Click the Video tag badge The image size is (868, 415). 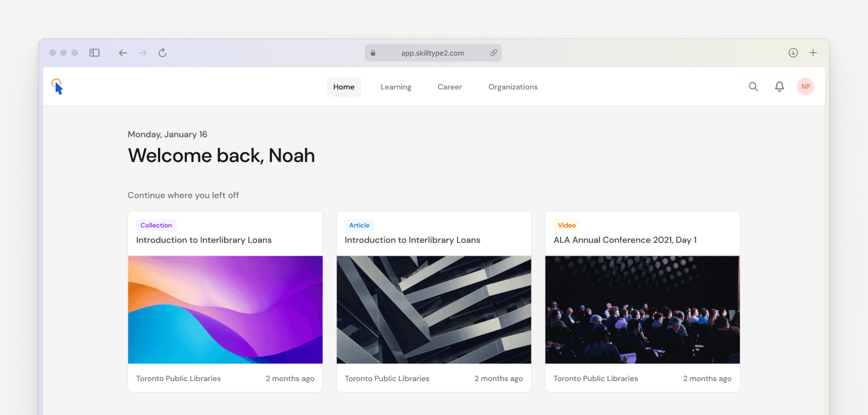click(x=567, y=225)
